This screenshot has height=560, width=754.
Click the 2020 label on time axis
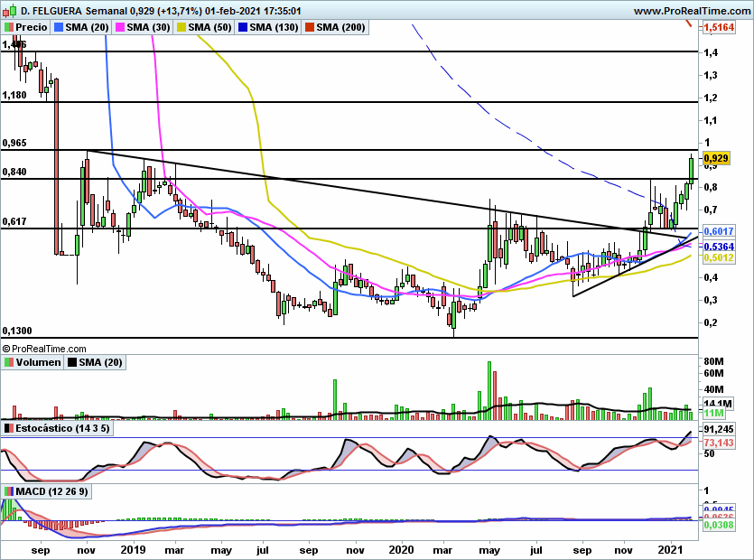pos(401,550)
